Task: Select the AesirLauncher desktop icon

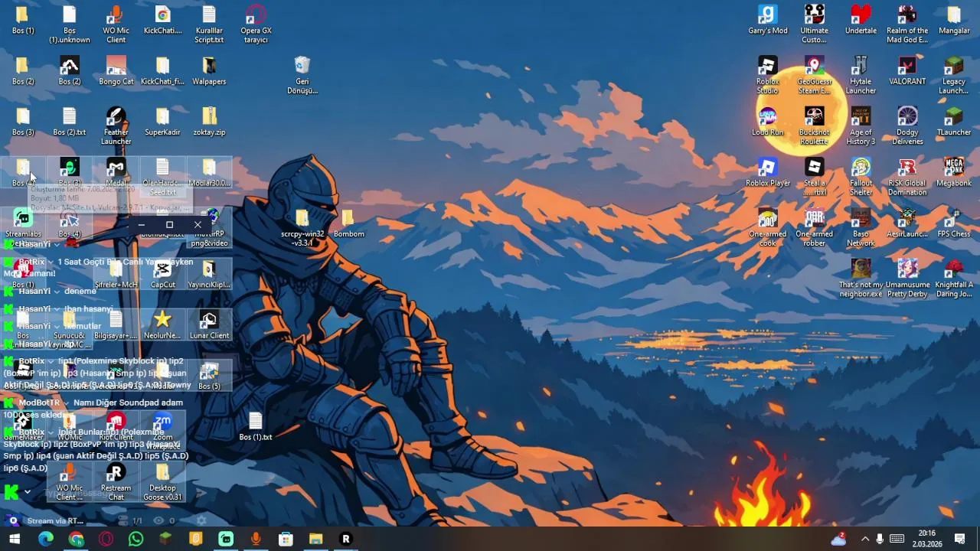Action: coord(907,223)
